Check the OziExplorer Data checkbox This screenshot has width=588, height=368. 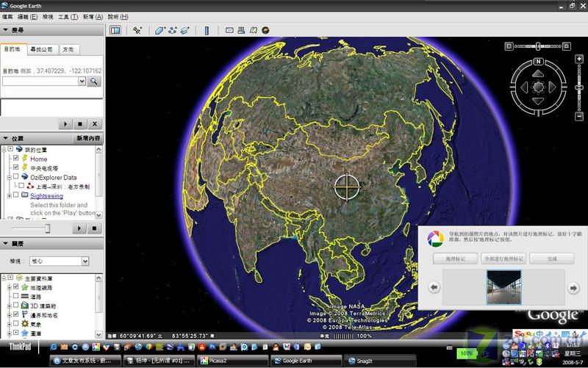[15, 176]
